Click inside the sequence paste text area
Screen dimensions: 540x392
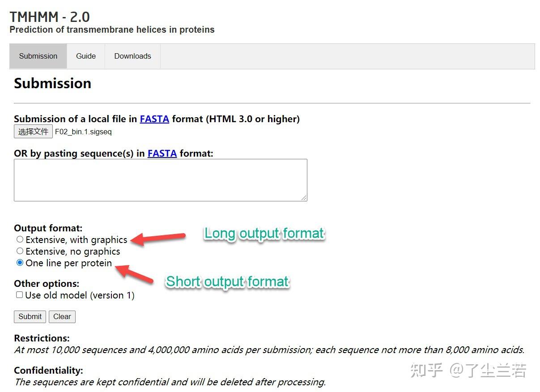click(160, 180)
